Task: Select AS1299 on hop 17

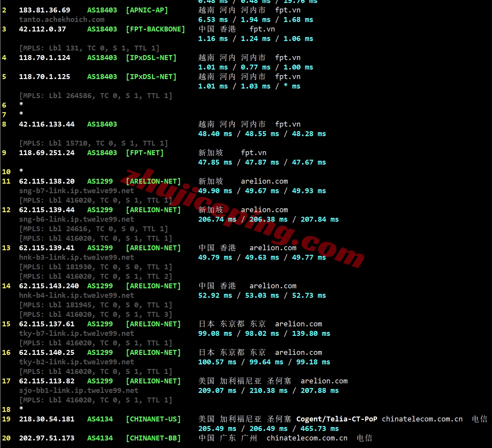Action: (x=100, y=381)
